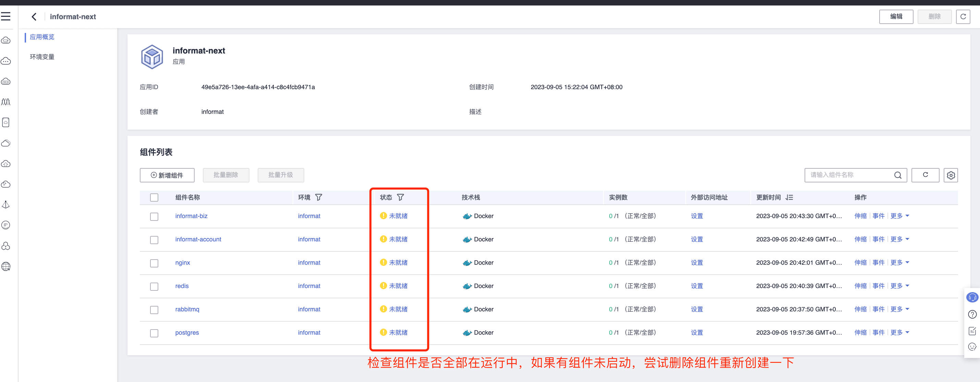Viewport: 980px width, 382px height.
Task: Select 应用概览 in left menu
Action: coord(42,37)
